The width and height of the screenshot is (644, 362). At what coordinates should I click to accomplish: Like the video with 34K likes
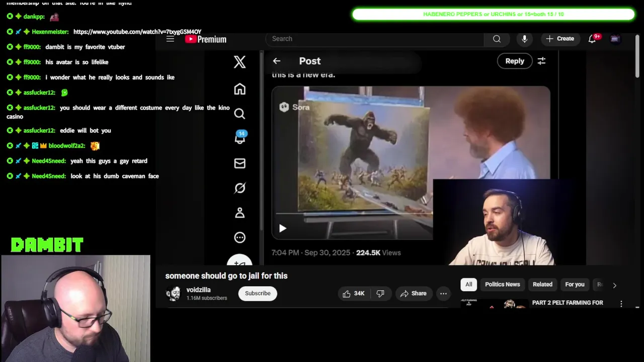click(354, 294)
